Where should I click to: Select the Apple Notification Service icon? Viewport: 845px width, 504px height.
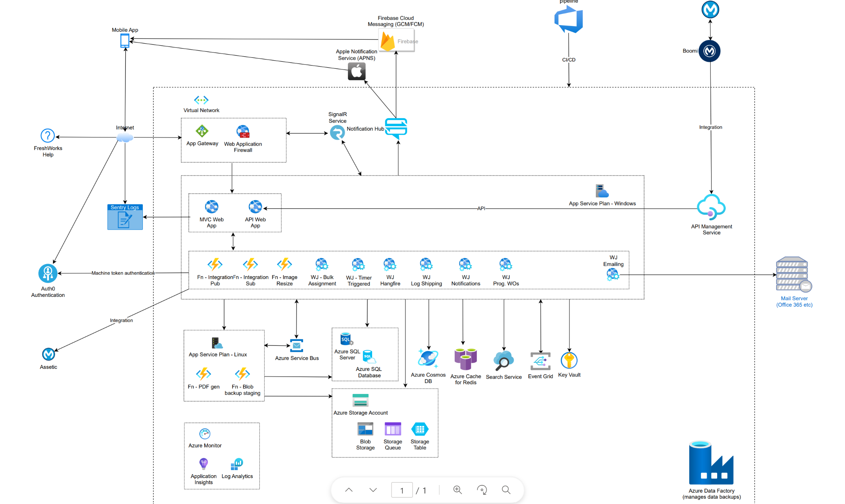356,72
